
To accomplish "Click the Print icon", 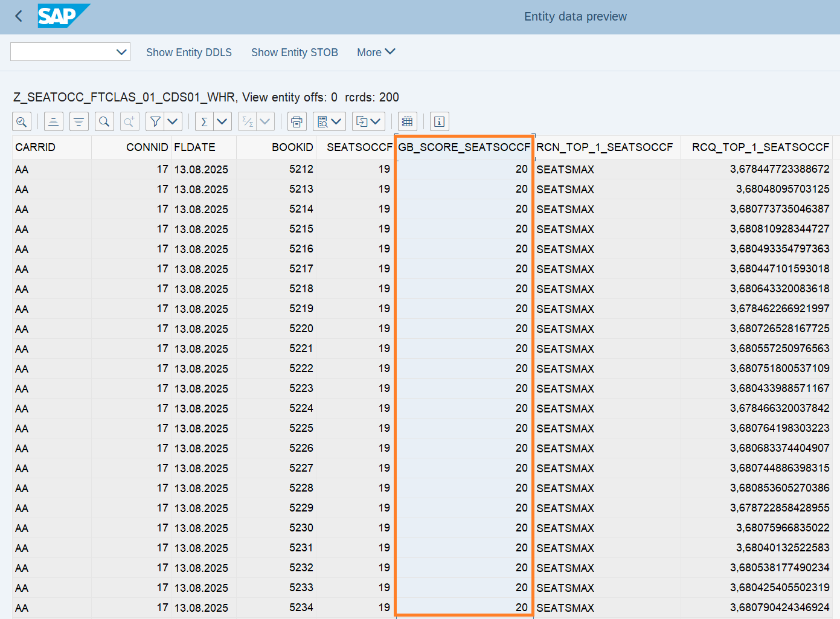I will point(297,122).
